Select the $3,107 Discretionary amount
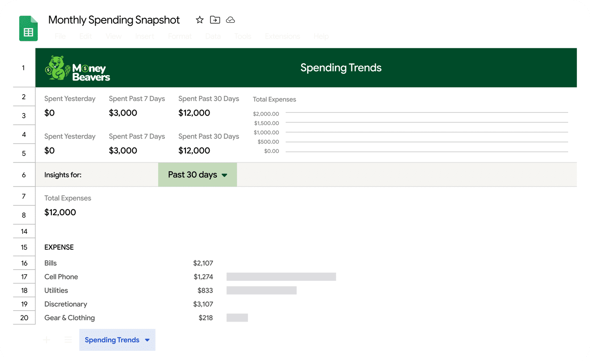The height and width of the screenshot is (364, 590). click(203, 304)
